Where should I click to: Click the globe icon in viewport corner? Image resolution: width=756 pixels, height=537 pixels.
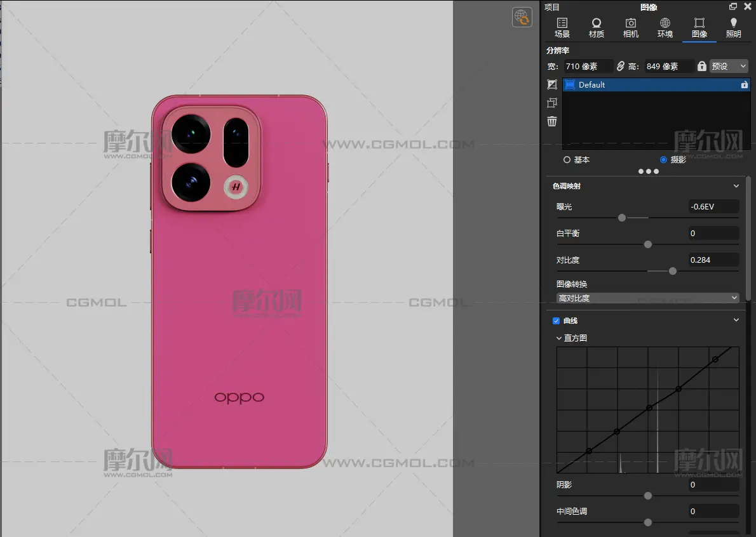pyautogui.click(x=522, y=17)
